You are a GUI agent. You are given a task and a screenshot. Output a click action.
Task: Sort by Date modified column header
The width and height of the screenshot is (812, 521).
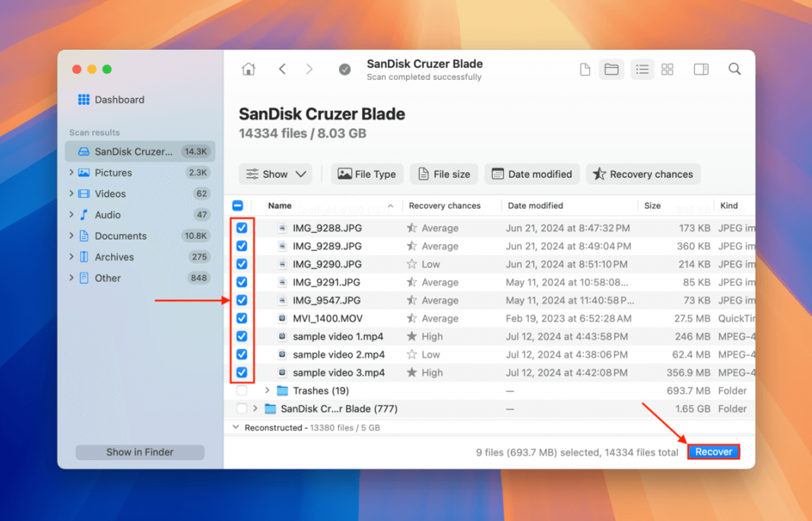tap(535, 205)
